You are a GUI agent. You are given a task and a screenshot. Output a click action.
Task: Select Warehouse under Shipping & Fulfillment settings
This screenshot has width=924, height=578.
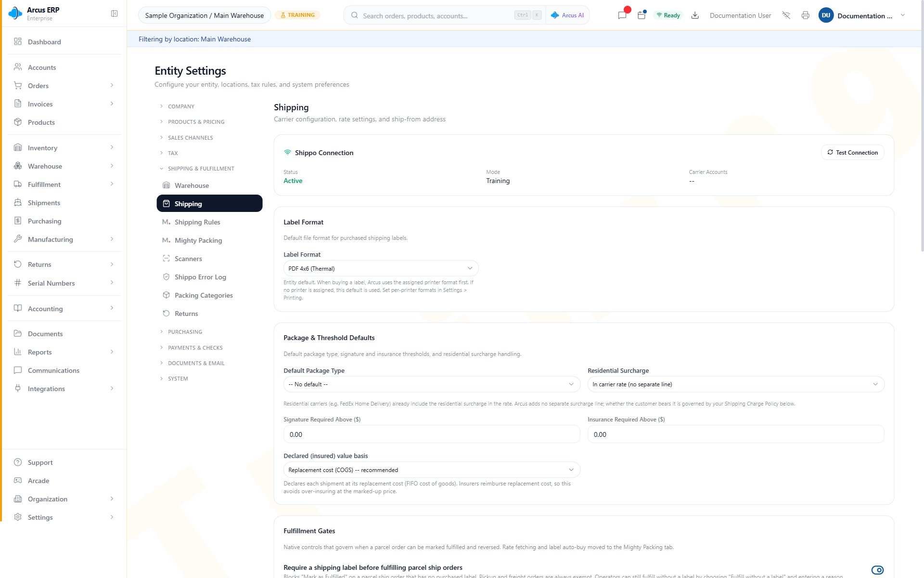[209, 185]
